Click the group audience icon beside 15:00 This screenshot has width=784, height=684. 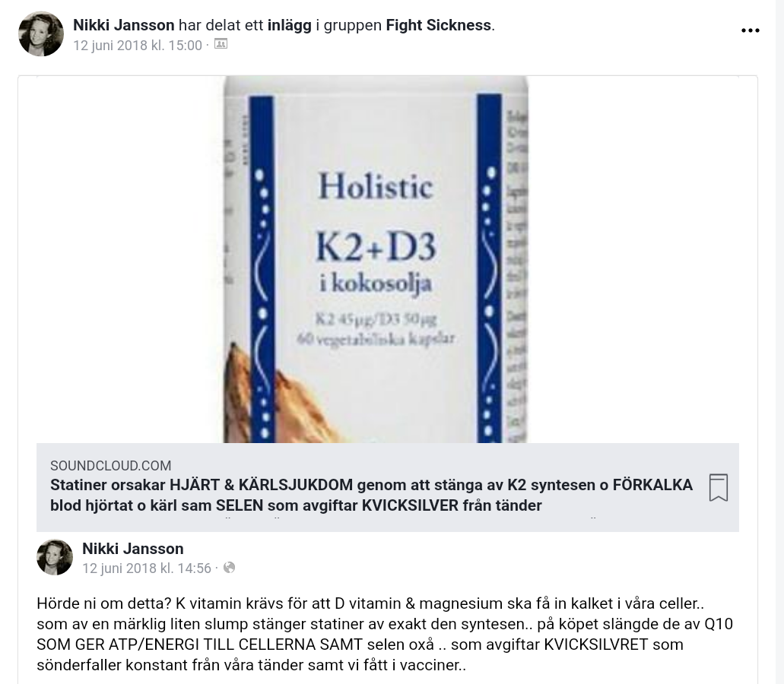pyautogui.click(x=221, y=45)
